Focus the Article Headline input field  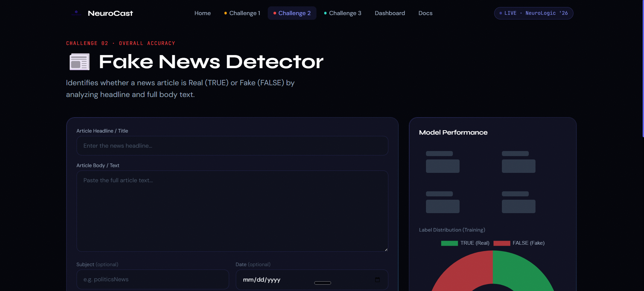coord(232,146)
